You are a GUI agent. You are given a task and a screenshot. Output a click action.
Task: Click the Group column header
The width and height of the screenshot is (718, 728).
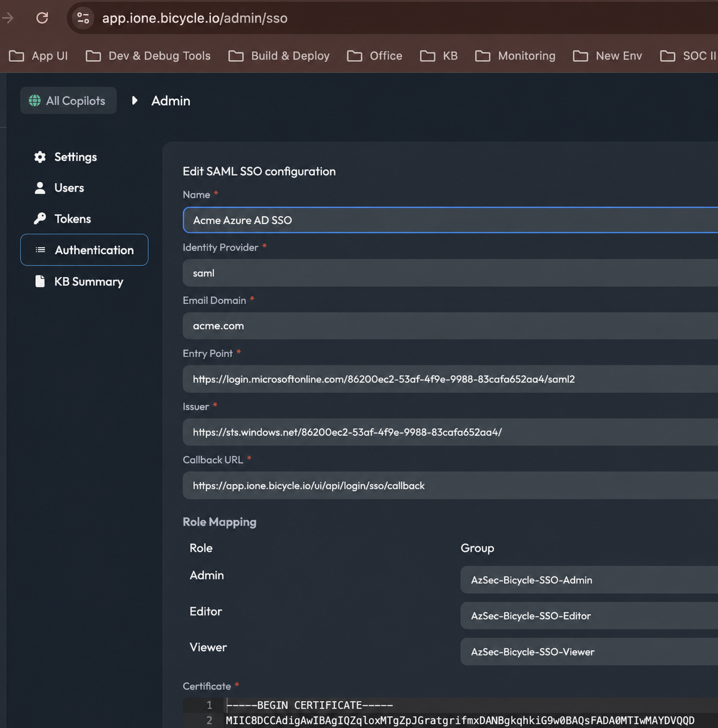[478, 548]
